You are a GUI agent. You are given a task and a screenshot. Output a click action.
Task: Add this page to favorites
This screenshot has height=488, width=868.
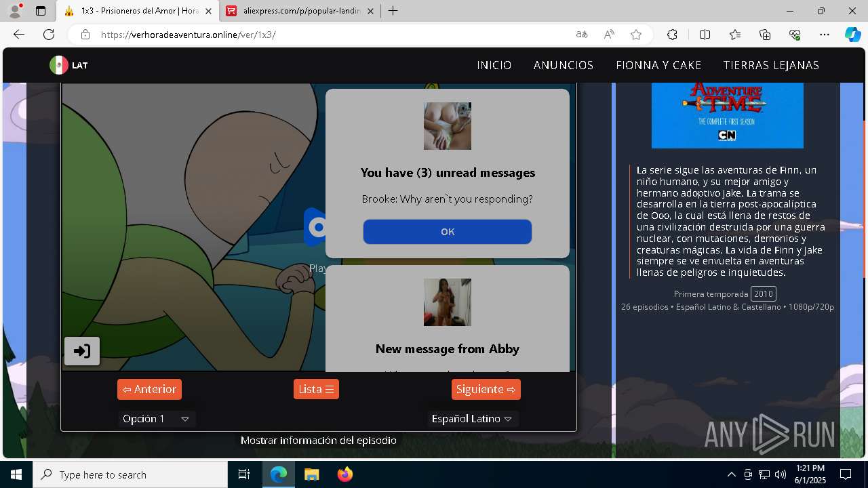point(636,35)
